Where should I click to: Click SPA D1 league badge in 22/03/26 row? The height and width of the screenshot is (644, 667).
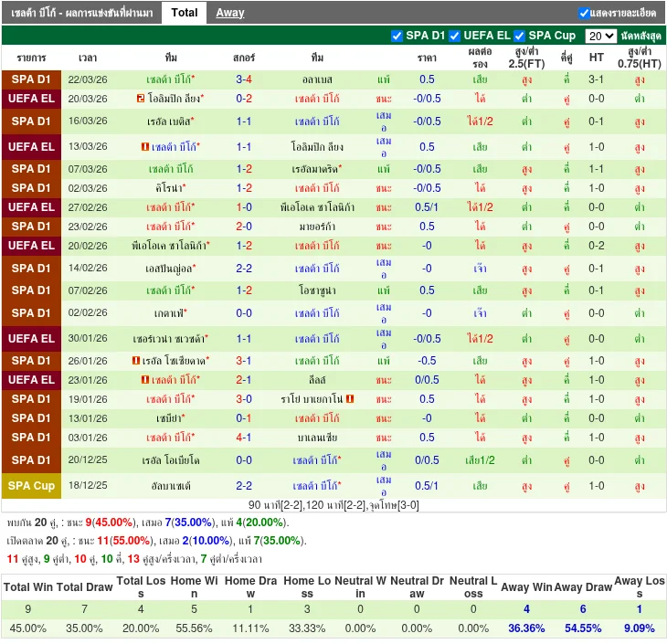pos(32,79)
